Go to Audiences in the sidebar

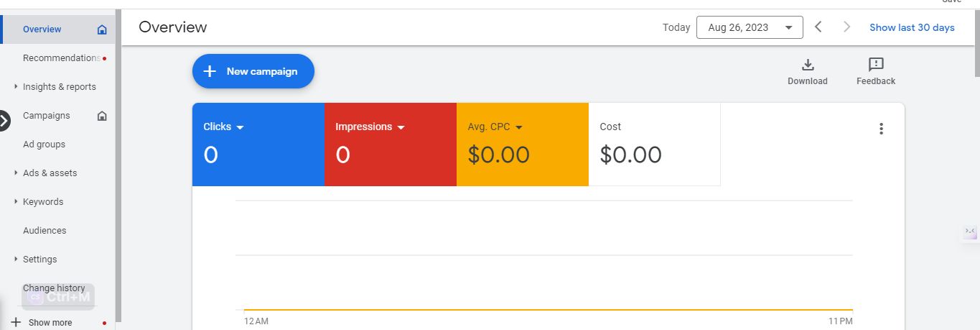(x=45, y=231)
